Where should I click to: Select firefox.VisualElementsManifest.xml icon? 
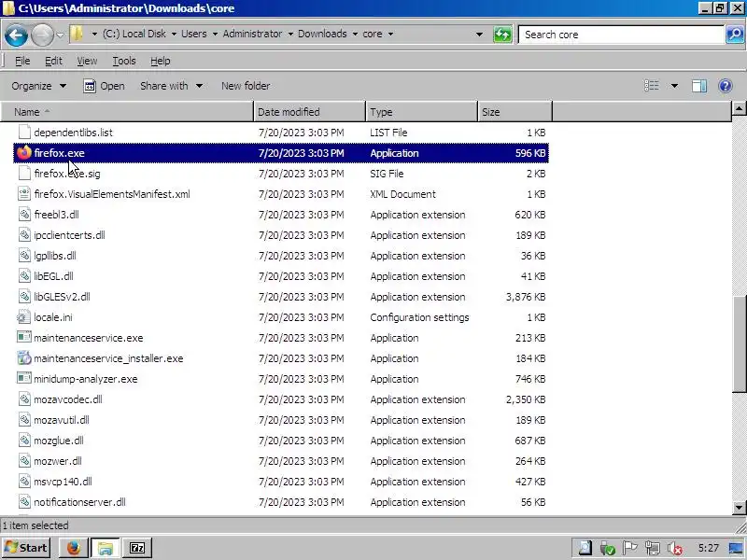tap(24, 194)
